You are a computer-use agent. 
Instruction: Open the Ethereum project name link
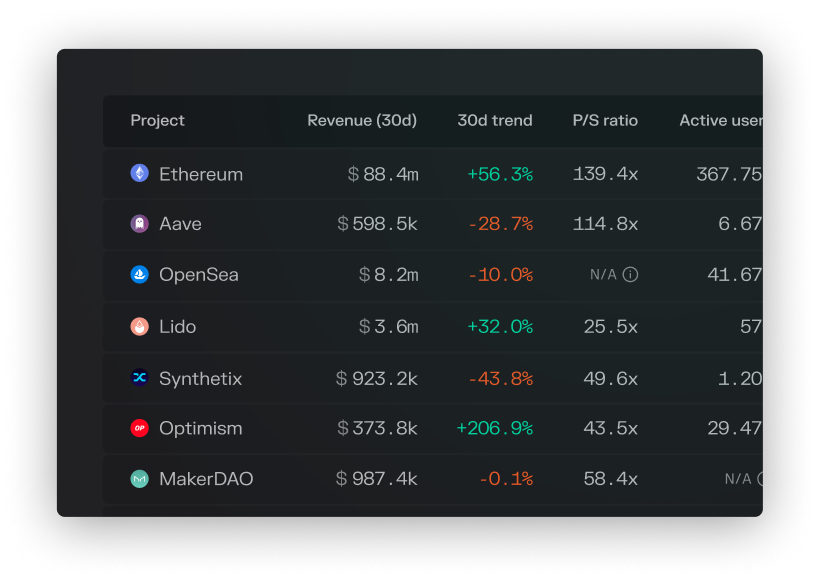point(200,173)
